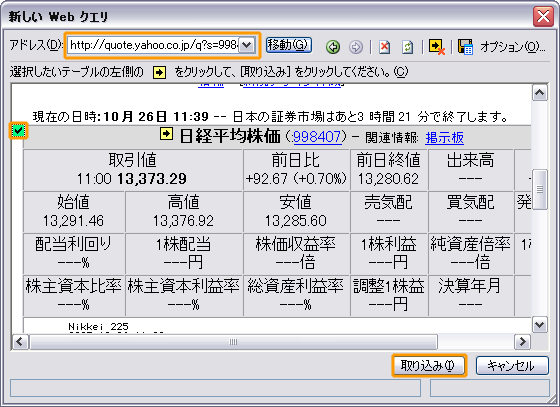Screen dimensions: 560x407
Task: Open the address history dropdown arrow
Action: (246, 45)
